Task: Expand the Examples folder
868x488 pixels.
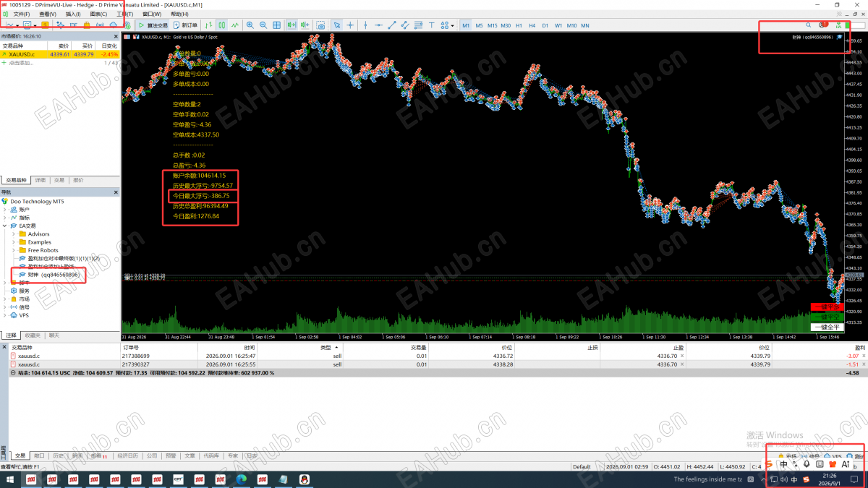Action: (13, 242)
